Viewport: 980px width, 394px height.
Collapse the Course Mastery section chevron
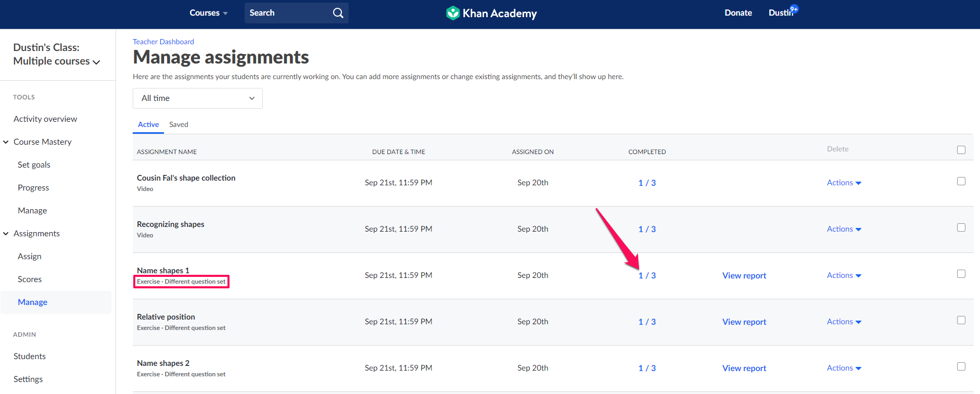(x=6, y=142)
